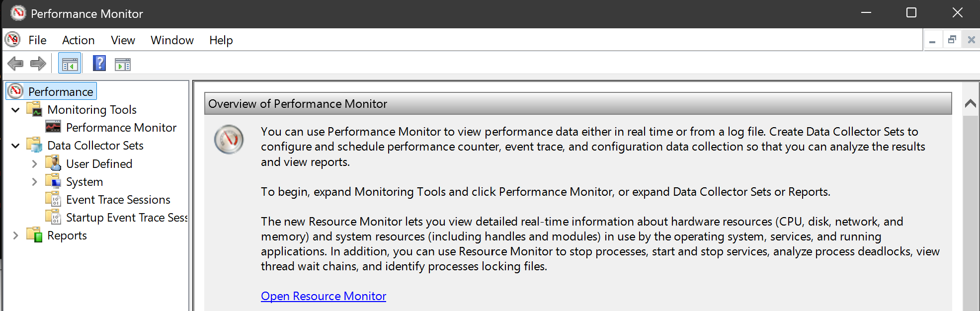980x311 pixels.
Task: Open the View menu
Action: 123,40
